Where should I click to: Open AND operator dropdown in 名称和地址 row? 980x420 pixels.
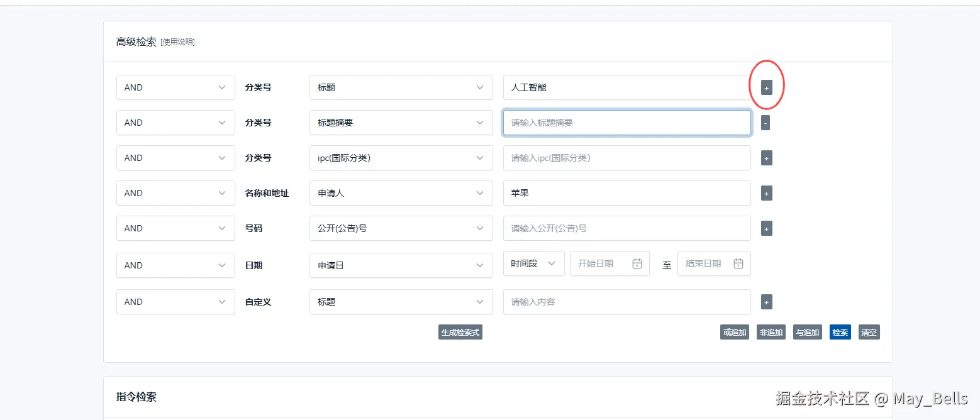[x=175, y=193]
